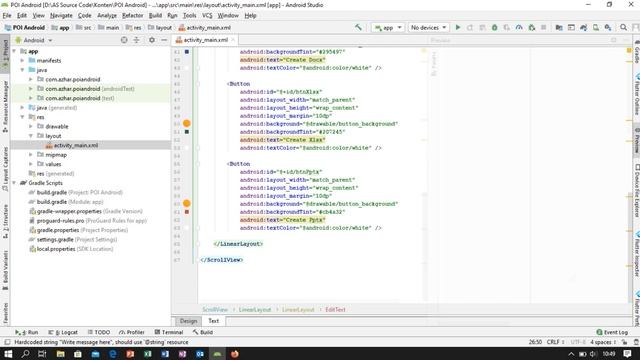Click the orange gutter marker above #207245
The height and width of the screenshot is (360, 640).
[187, 123]
